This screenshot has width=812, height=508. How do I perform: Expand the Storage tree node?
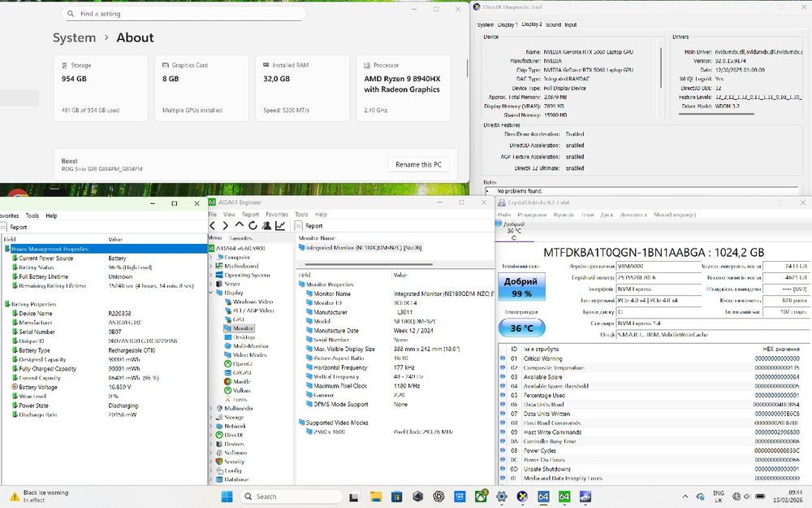pos(212,417)
